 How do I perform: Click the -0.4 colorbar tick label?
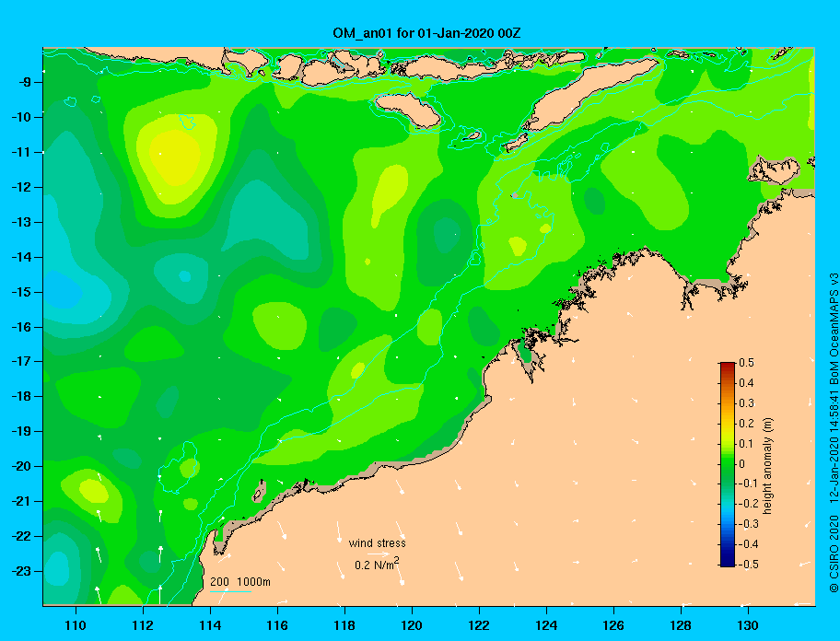click(748, 544)
